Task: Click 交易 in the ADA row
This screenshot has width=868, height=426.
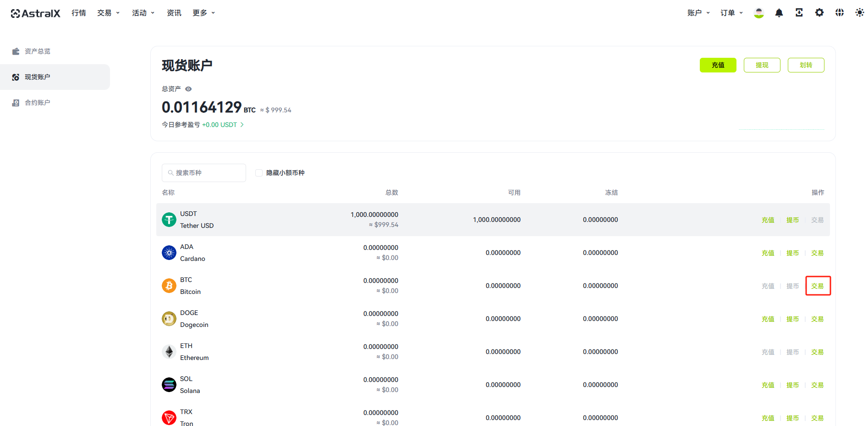Action: coord(818,253)
